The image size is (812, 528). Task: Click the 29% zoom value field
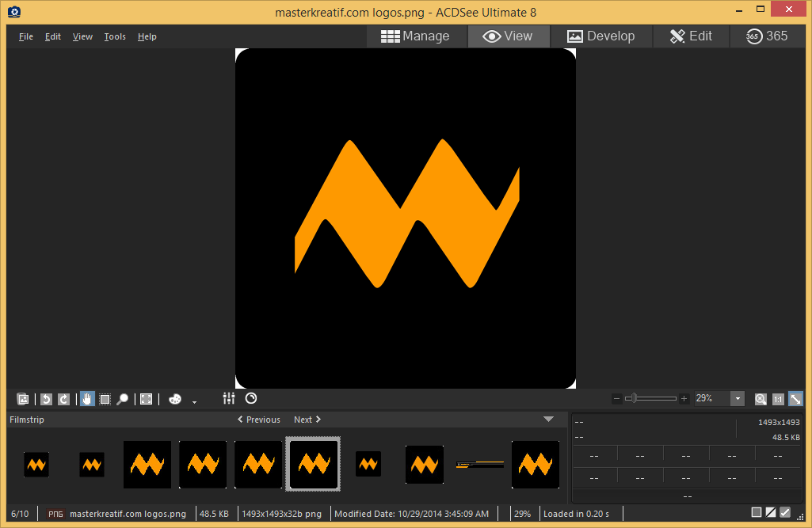711,398
